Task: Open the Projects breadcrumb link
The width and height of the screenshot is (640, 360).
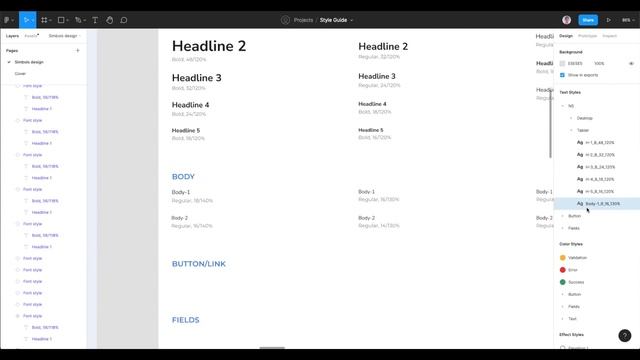Action: 303,20
